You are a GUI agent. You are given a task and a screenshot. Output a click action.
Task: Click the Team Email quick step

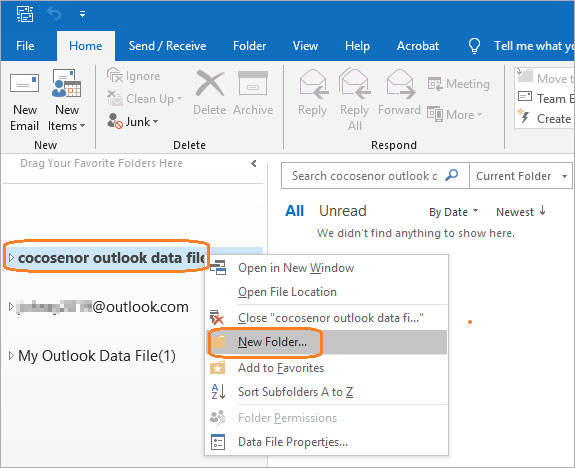(545, 98)
